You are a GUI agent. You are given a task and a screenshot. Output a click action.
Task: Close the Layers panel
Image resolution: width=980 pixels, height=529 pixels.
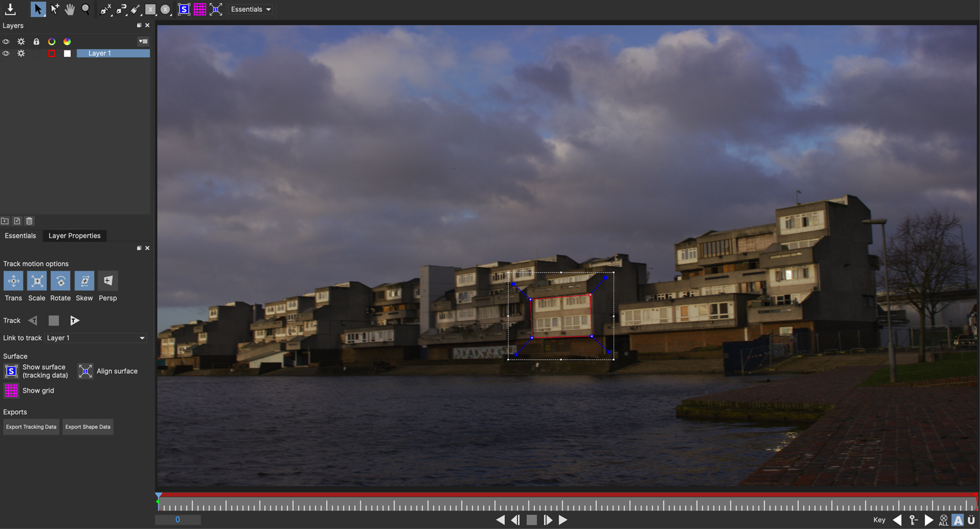click(x=147, y=25)
